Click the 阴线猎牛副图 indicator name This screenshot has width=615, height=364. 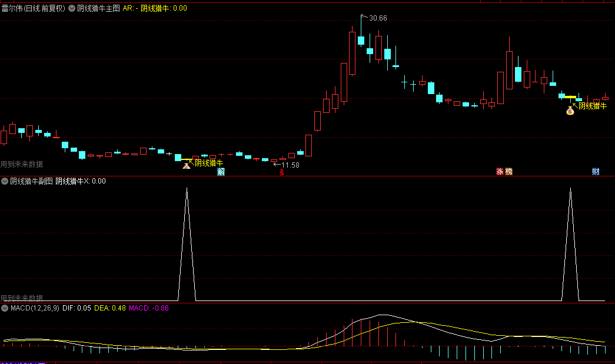tap(31, 181)
